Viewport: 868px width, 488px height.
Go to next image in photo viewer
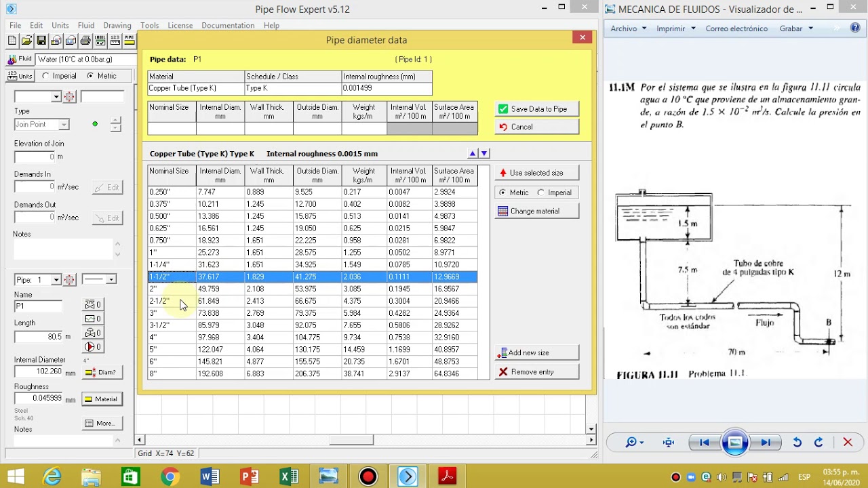click(x=766, y=443)
